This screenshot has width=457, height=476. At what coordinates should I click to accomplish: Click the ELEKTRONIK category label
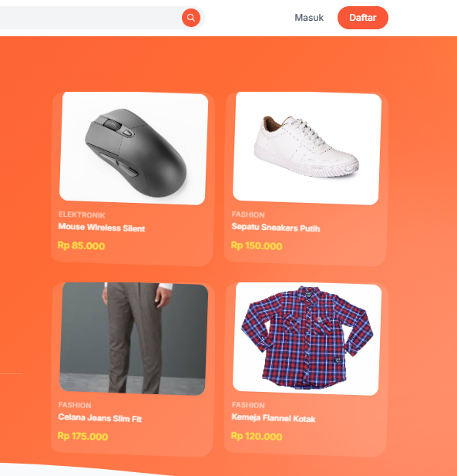click(x=82, y=215)
